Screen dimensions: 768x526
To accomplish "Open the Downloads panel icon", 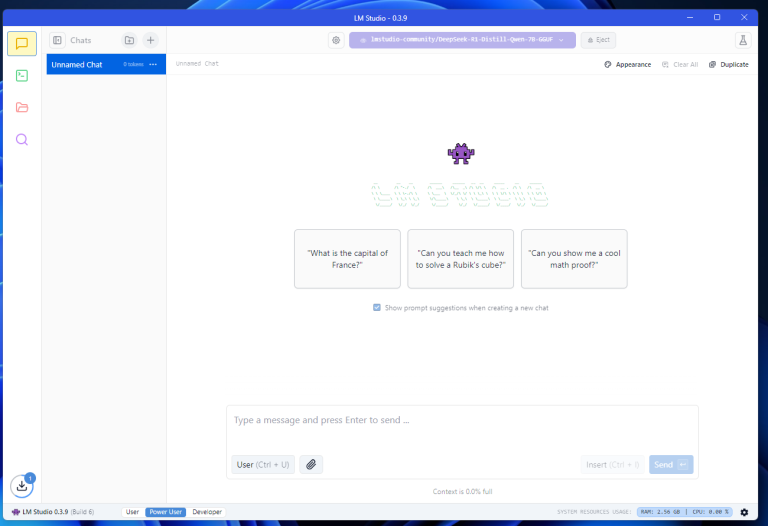I will (21, 486).
